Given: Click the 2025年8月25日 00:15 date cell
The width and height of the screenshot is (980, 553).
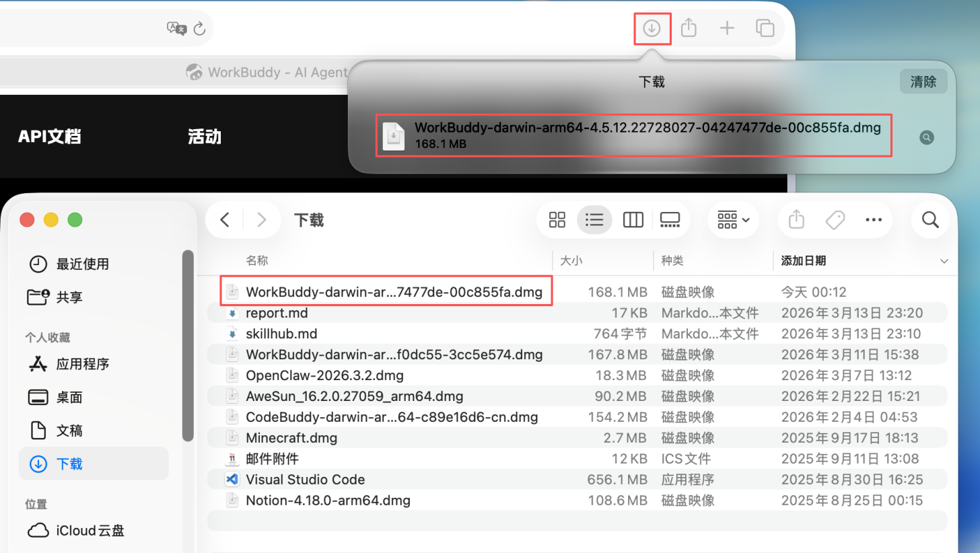Looking at the screenshot, I should coord(851,501).
